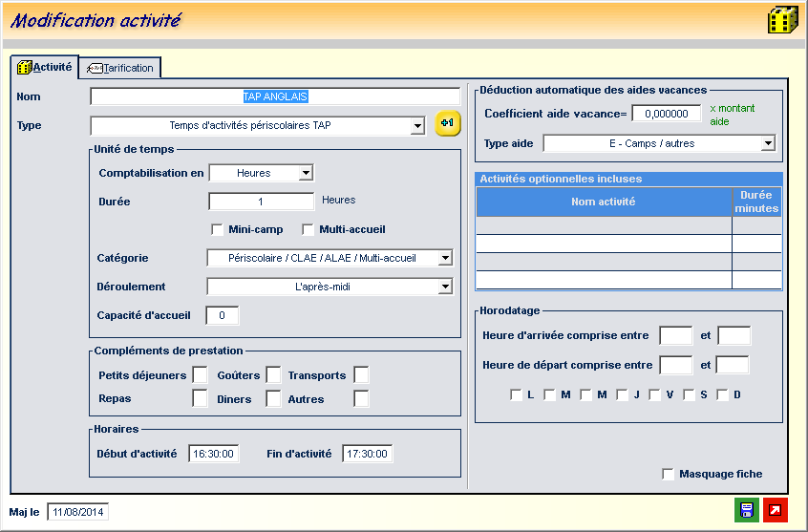Tick the Petits déjeuners box
Viewport: 808px width, 532px height.
click(200, 375)
